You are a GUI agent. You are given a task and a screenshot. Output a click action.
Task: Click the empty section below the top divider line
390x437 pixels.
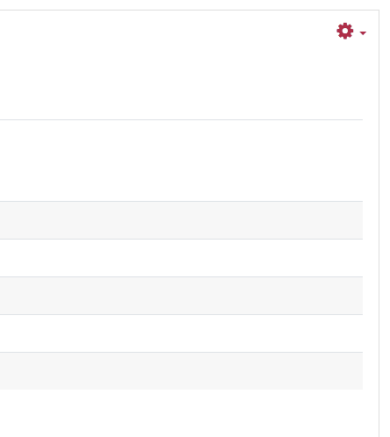pos(181,160)
